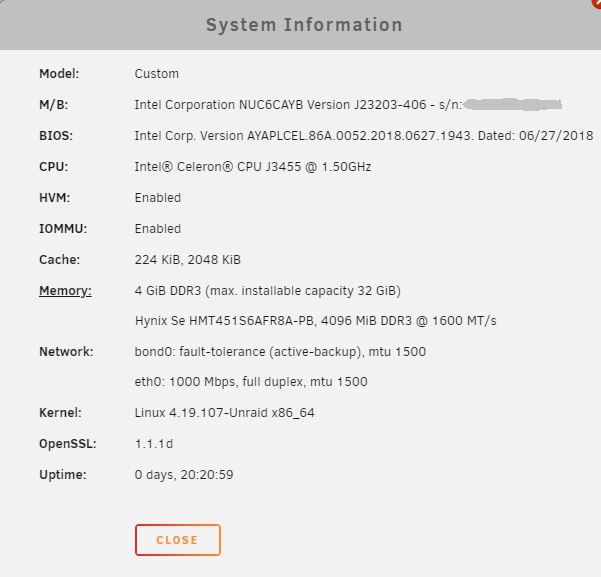Click the IOMMU: label
The image size is (601, 577).
63,229
